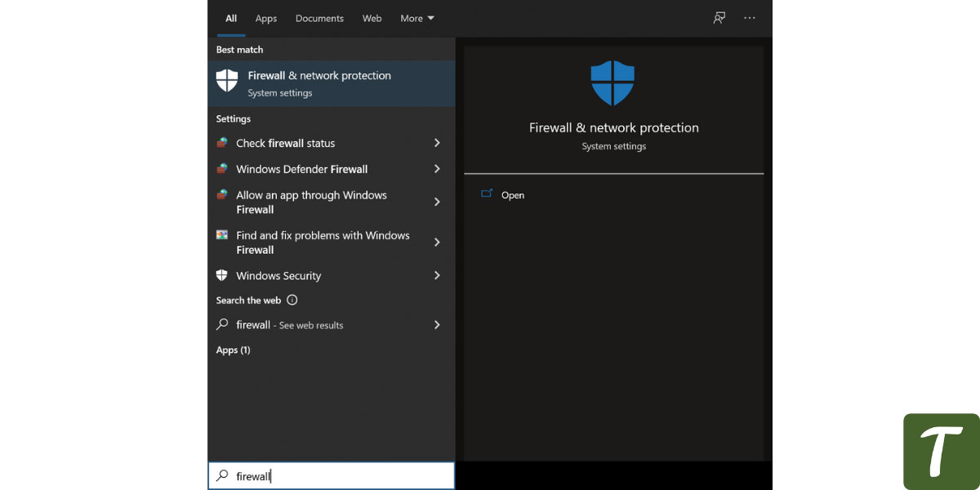The width and height of the screenshot is (980, 490).
Task: Click the magnifier icon beside firewall web results
Action: pyautogui.click(x=222, y=324)
